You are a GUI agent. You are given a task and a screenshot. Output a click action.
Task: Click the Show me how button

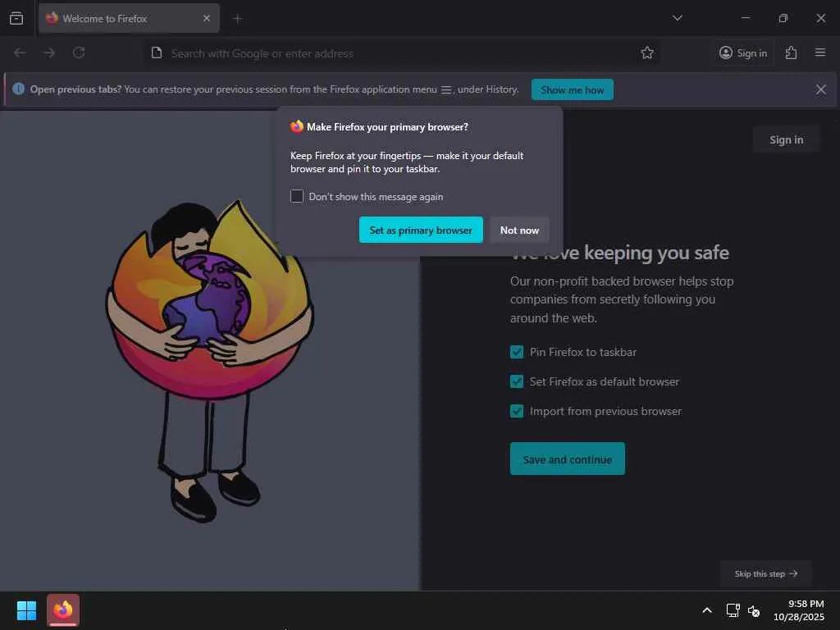click(x=573, y=89)
